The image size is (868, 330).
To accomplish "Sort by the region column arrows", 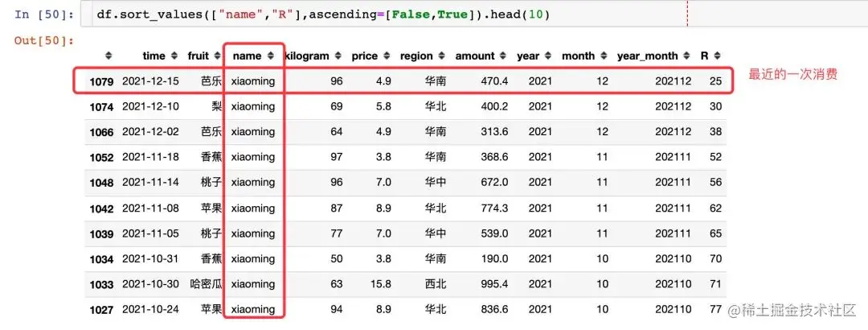I will pyautogui.click(x=442, y=56).
